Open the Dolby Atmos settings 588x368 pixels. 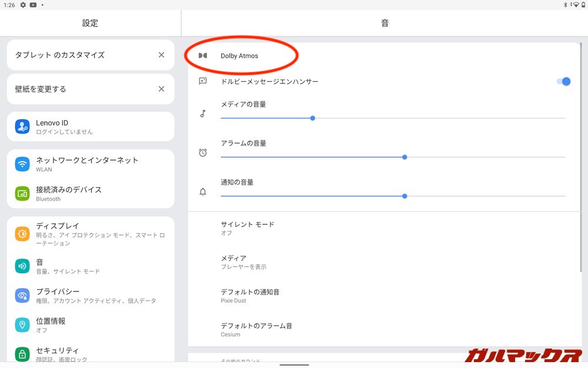[239, 56]
